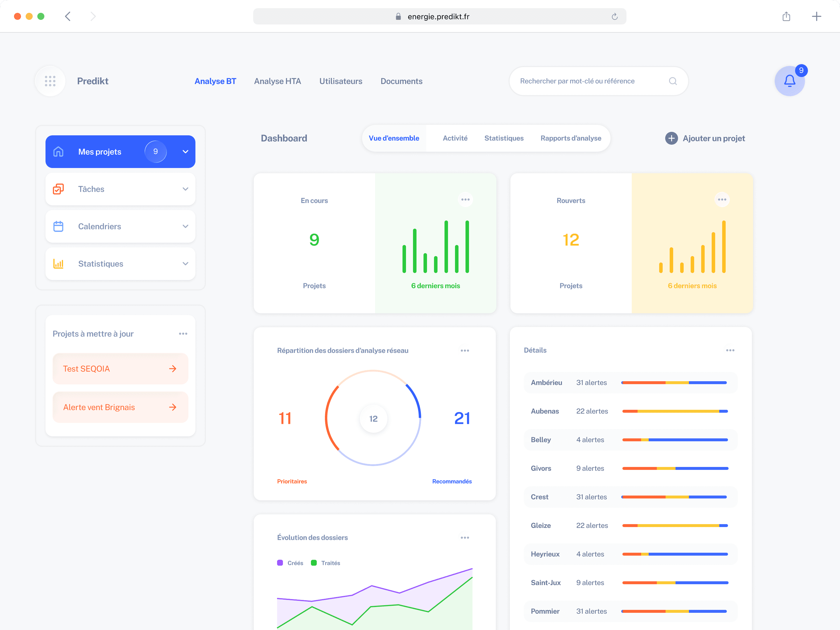Expand the Calendriers sidebar section
Viewport: 840px width, 630px height.
tap(185, 226)
